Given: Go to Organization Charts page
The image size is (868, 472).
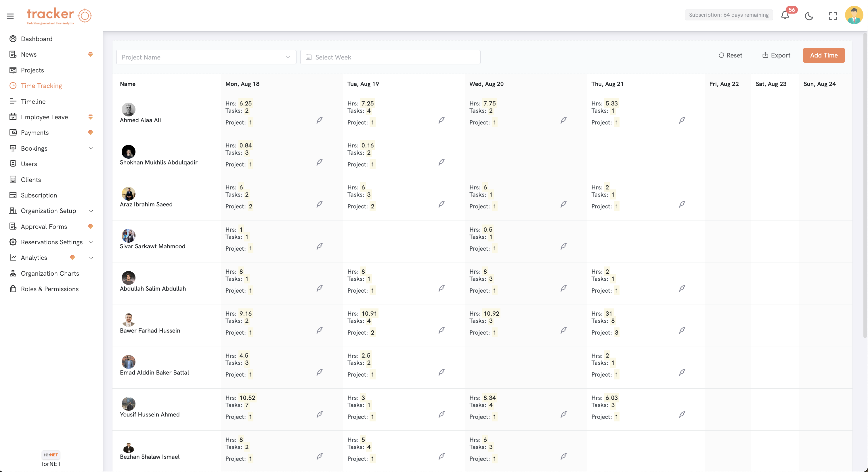Looking at the screenshot, I should coord(49,273).
